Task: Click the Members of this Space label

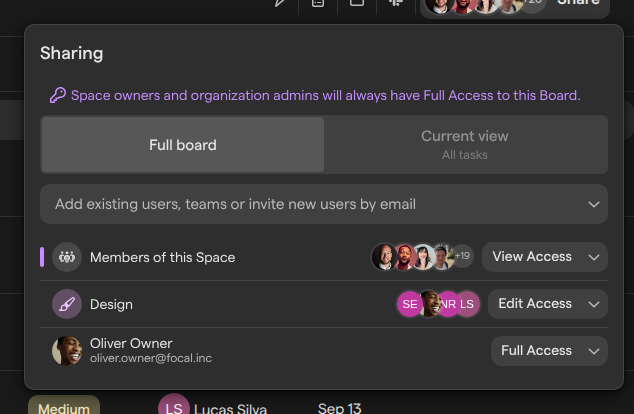Action: click(x=163, y=258)
